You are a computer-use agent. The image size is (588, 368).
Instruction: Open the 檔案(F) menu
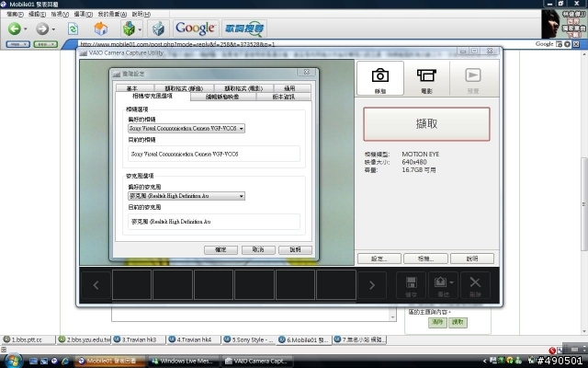[x=15, y=15]
